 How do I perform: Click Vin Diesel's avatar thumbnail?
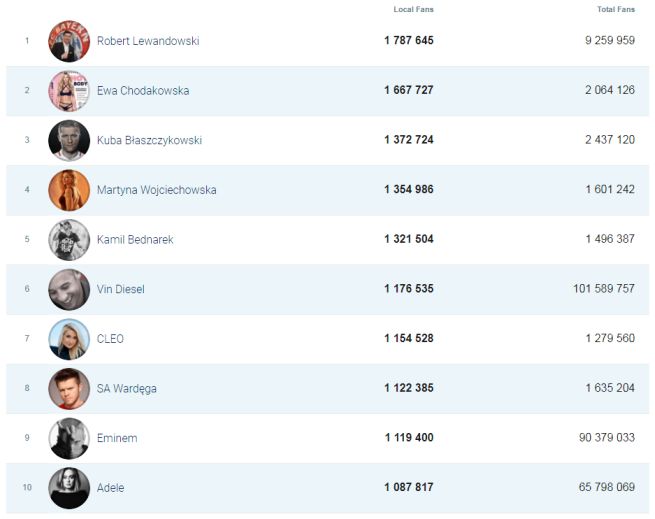(x=69, y=289)
